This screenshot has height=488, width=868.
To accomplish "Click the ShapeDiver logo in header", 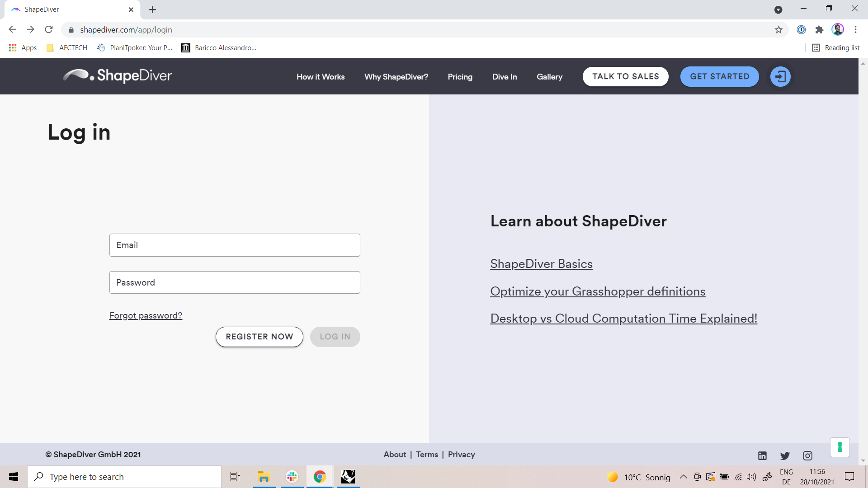I will tap(118, 76).
